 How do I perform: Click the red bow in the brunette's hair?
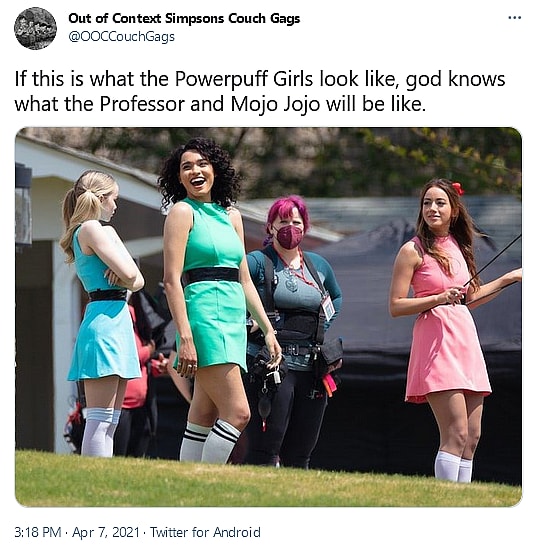click(x=458, y=189)
